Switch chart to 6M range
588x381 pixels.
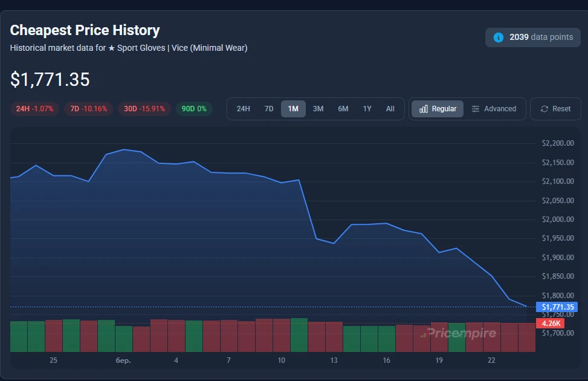343,109
